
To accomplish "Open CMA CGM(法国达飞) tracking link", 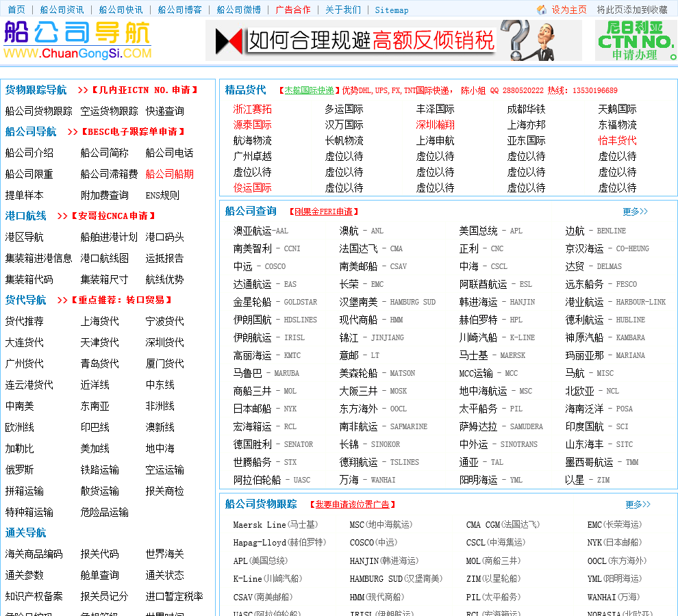I will [x=503, y=525].
